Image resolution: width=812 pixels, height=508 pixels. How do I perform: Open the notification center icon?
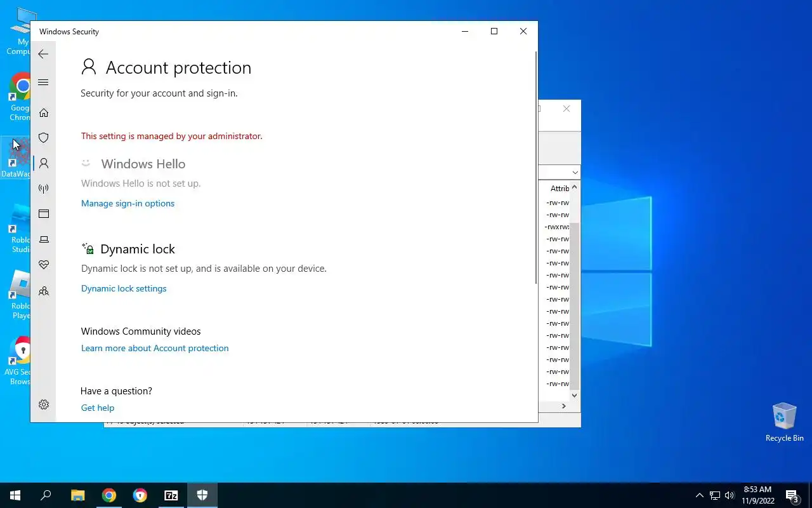(x=792, y=495)
